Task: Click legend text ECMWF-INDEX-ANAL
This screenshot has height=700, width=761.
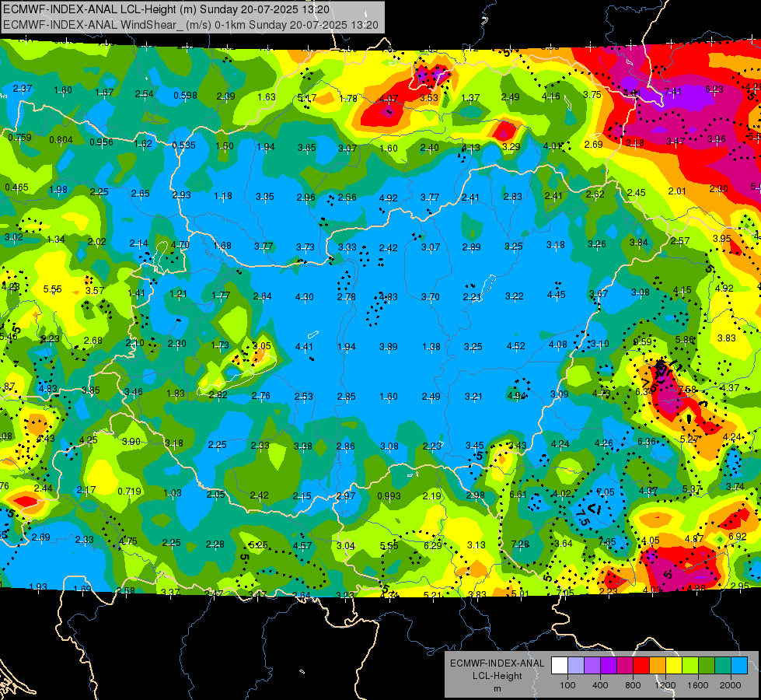Action: pyautogui.click(x=497, y=663)
